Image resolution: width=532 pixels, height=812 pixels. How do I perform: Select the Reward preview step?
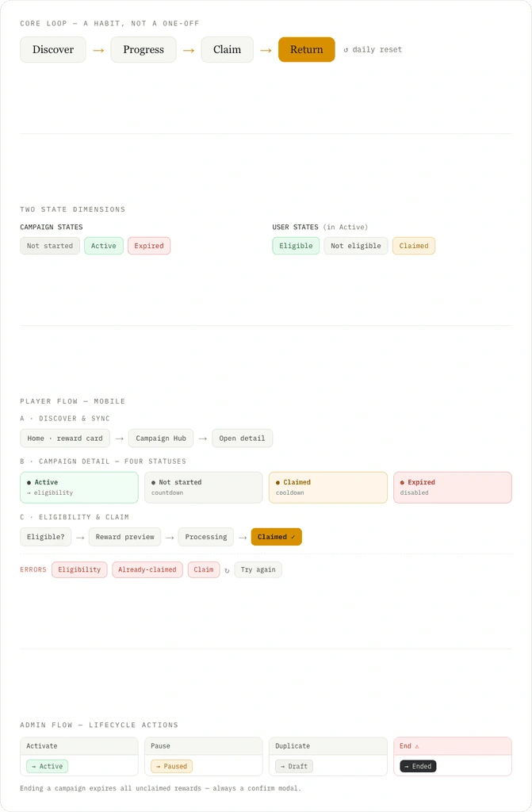(124, 537)
